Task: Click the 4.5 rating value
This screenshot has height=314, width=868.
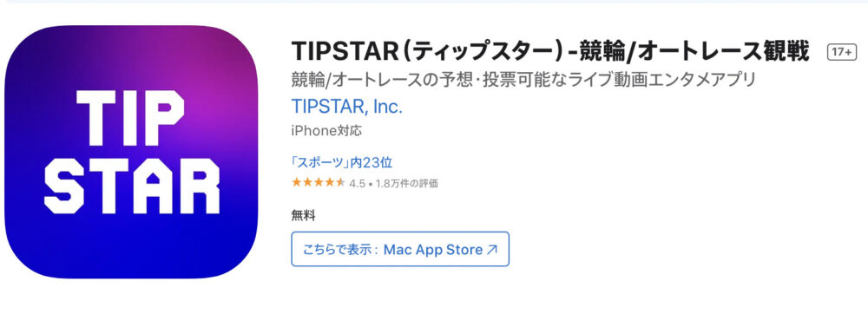Action: coord(357,184)
